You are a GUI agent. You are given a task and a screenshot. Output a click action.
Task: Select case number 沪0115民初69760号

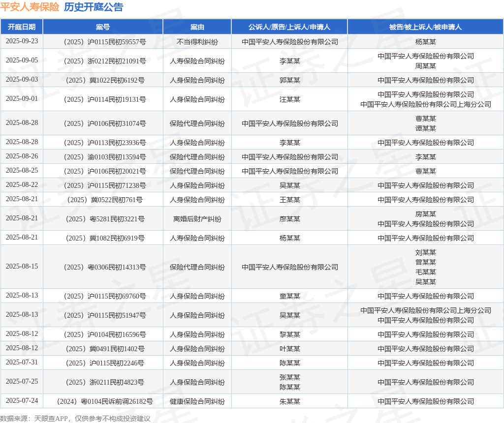[105, 296]
